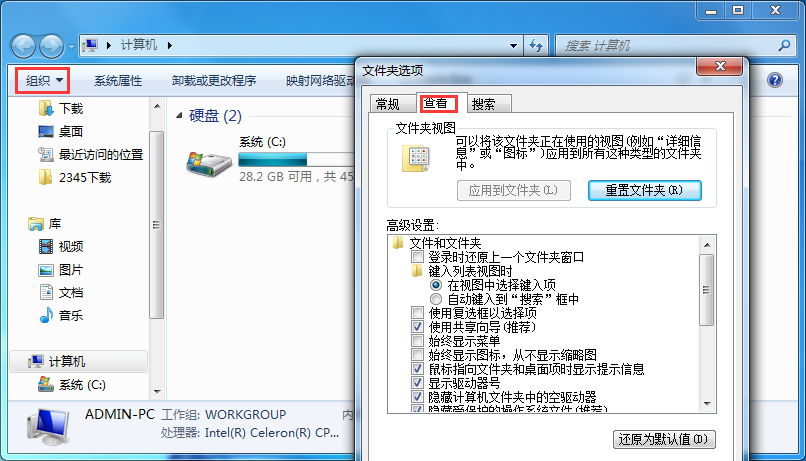The image size is (806, 461).
Task: Switch to the 搜索 tab
Action: click(483, 104)
